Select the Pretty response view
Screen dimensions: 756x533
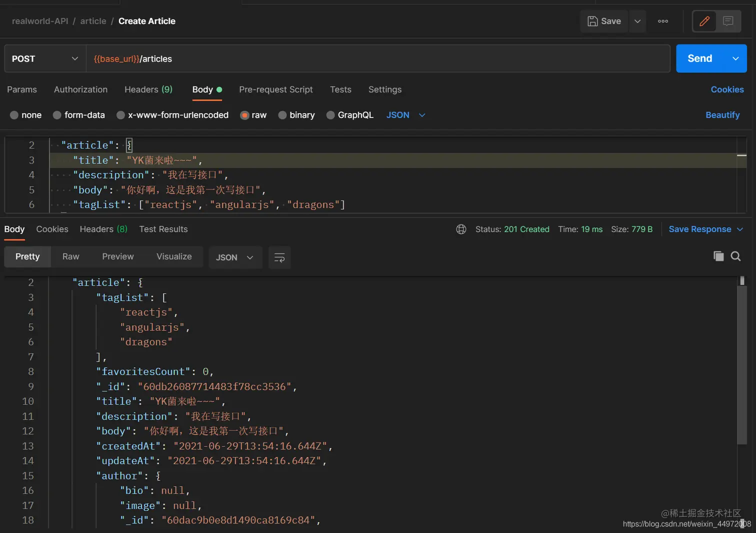pos(27,256)
